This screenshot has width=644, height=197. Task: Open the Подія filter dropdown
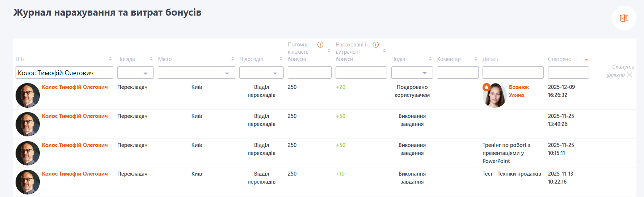click(x=412, y=73)
